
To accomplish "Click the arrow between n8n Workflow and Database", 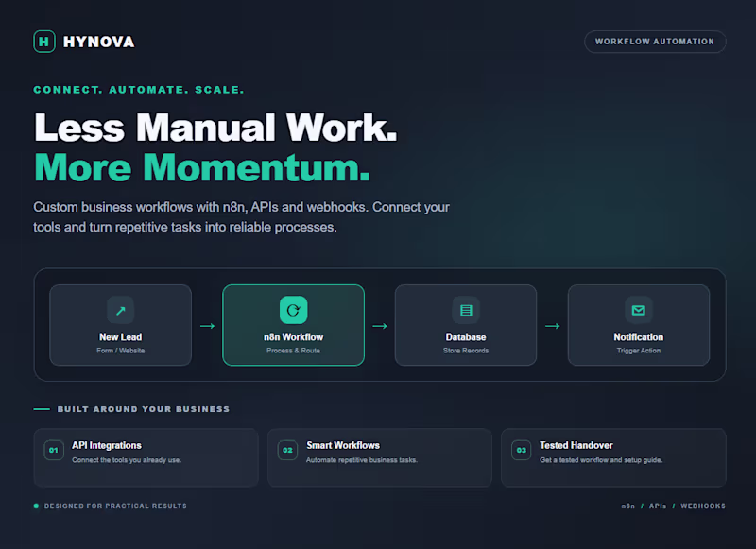I will [380, 326].
